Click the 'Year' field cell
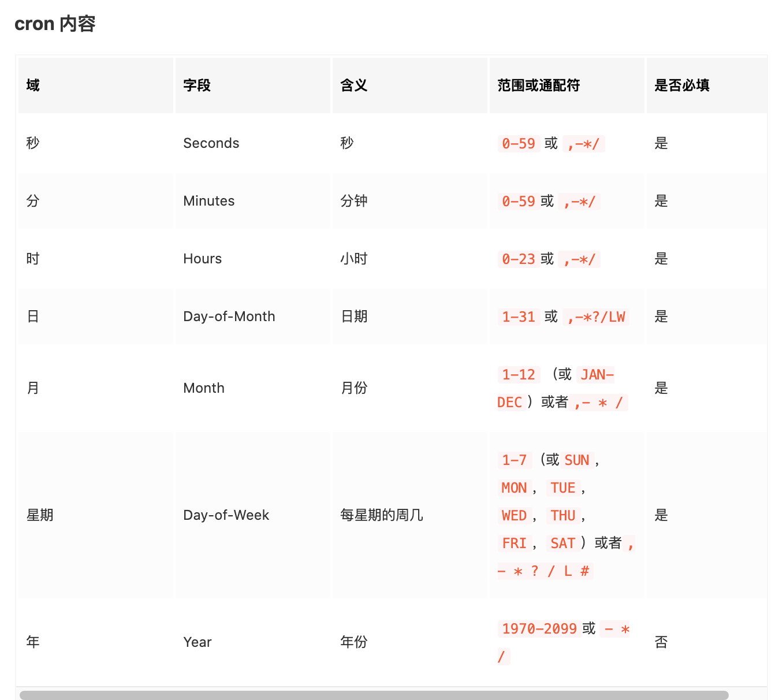775x700 pixels. [x=253, y=642]
